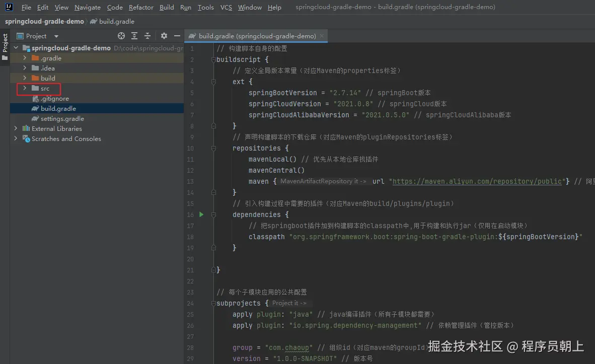This screenshot has height=364, width=595.
Task: Expand the src folder
Action: (24, 88)
